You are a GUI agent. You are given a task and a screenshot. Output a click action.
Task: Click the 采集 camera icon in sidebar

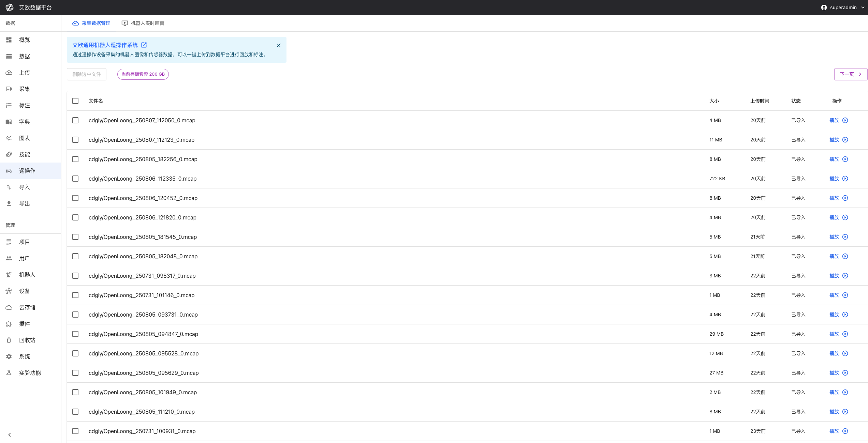point(9,89)
